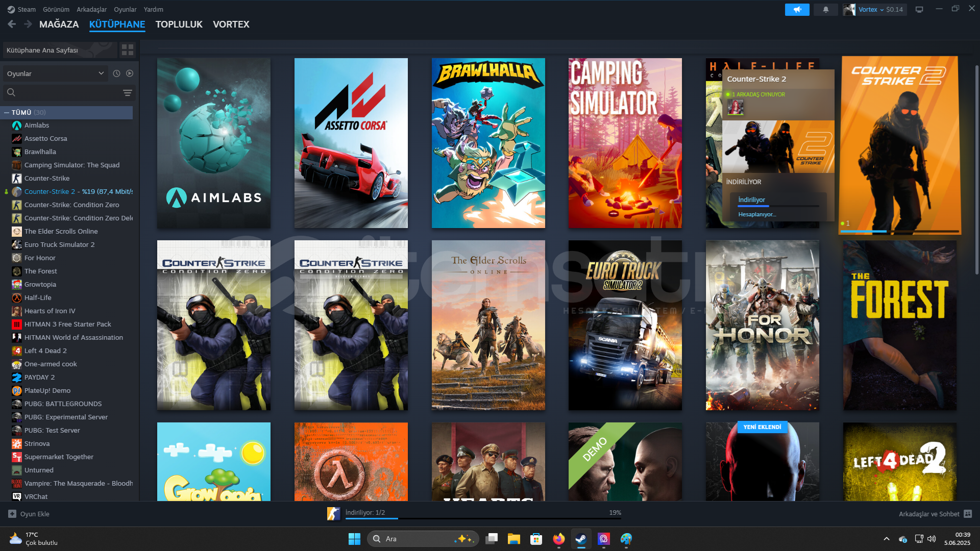Open the Yardım menu

click(x=154, y=9)
